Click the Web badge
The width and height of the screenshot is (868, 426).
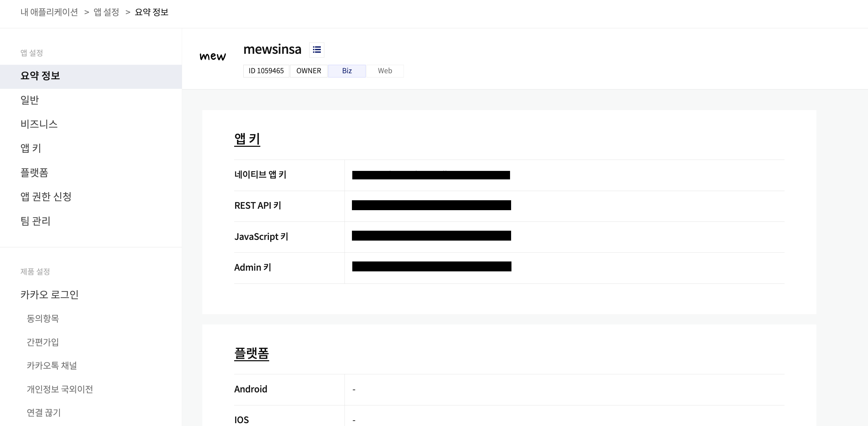pyautogui.click(x=385, y=71)
